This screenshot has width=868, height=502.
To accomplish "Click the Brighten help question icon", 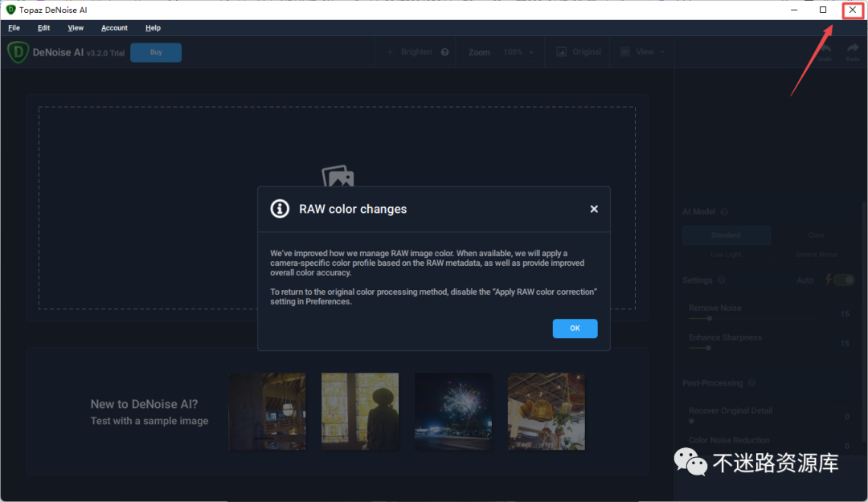I will coord(444,52).
